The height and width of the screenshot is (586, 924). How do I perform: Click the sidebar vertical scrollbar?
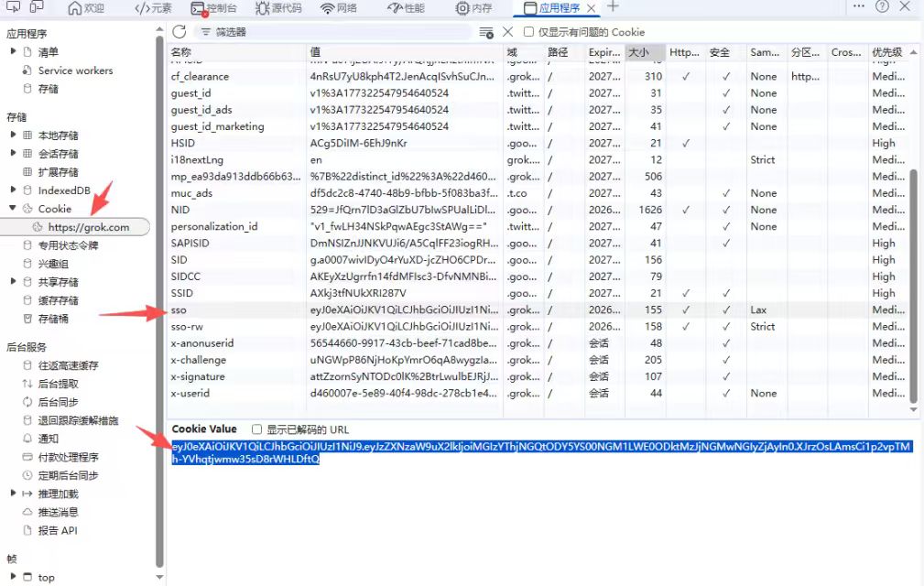click(159, 300)
